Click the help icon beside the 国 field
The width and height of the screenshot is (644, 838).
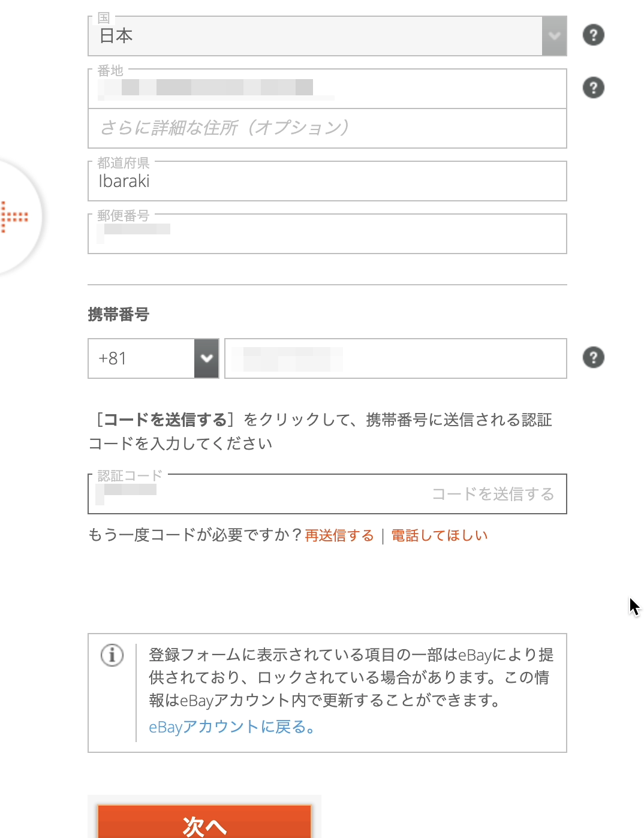[593, 35]
